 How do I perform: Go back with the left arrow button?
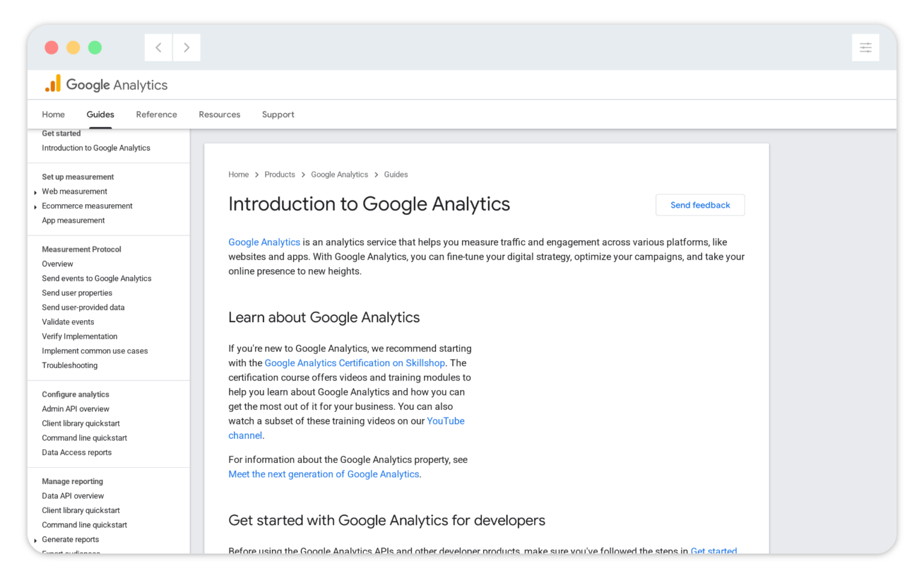coord(158,48)
